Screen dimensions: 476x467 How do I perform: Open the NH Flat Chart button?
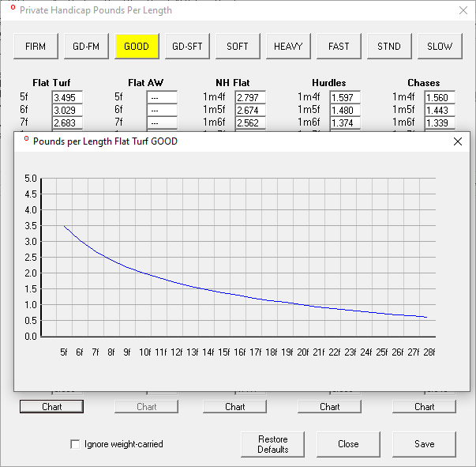(x=234, y=406)
